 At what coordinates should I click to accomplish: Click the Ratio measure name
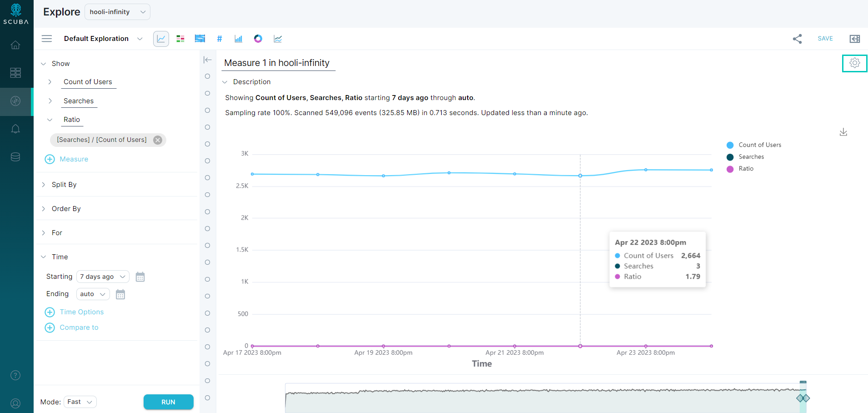tap(72, 120)
